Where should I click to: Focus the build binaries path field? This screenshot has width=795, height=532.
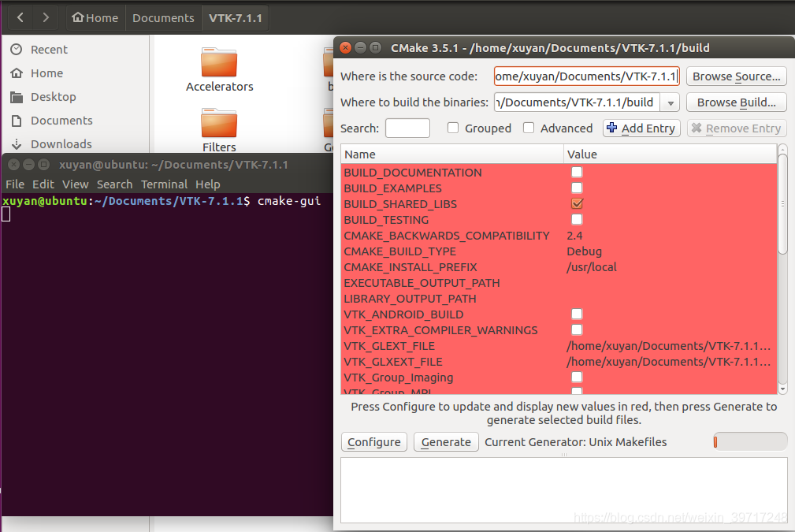pos(578,102)
